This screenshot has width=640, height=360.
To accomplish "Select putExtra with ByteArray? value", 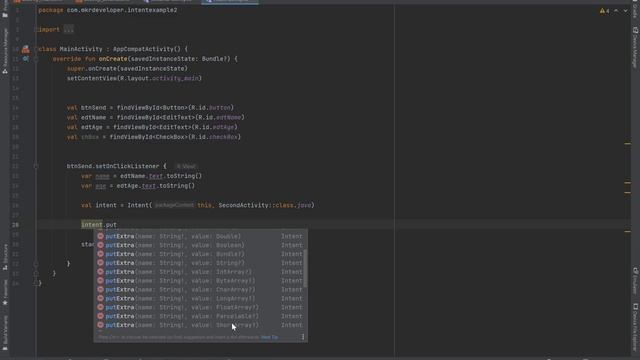I will click(200, 281).
